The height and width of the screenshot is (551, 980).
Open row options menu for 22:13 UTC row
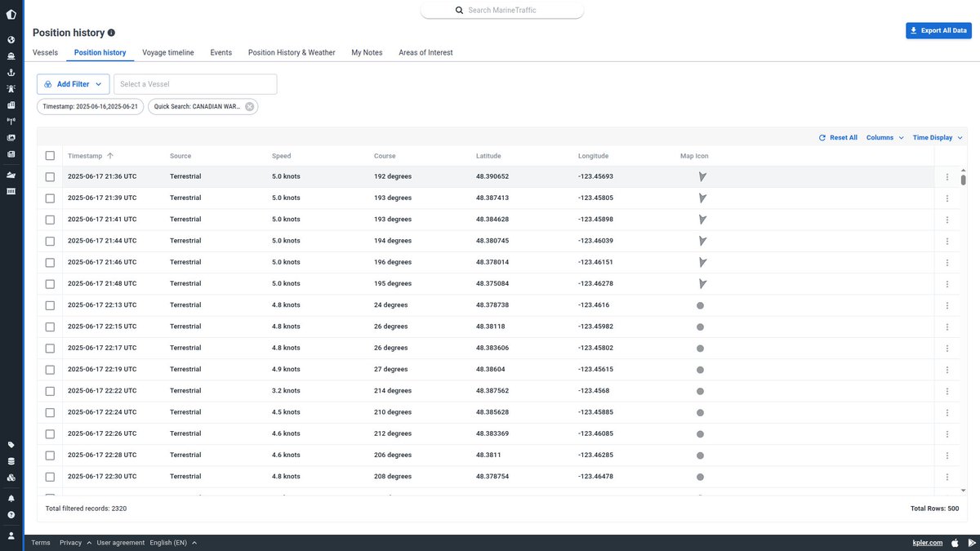(x=947, y=305)
